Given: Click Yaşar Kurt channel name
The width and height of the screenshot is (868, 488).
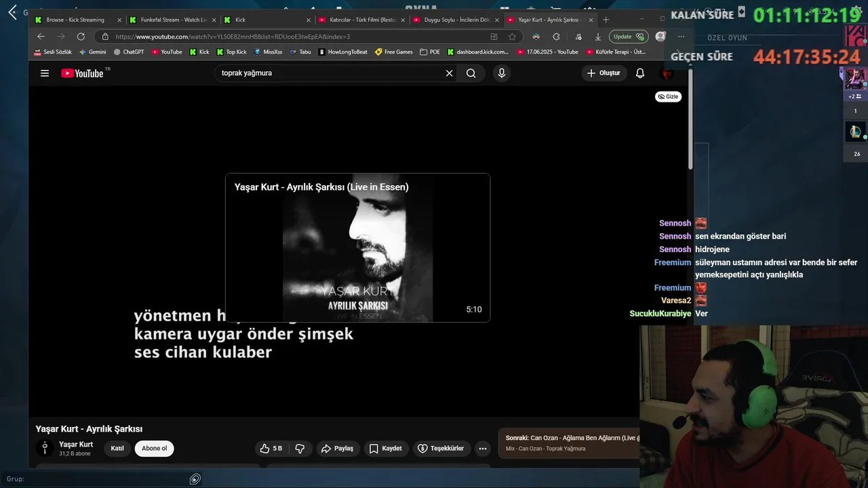Looking at the screenshot, I should pyautogui.click(x=76, y=445).
